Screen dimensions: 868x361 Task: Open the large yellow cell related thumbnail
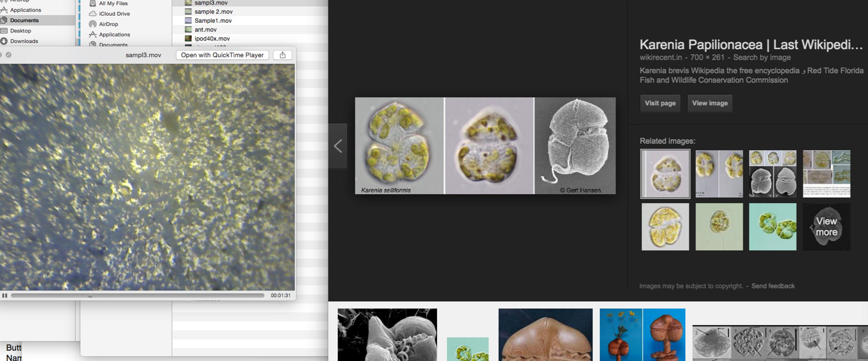tap(665, 227)
